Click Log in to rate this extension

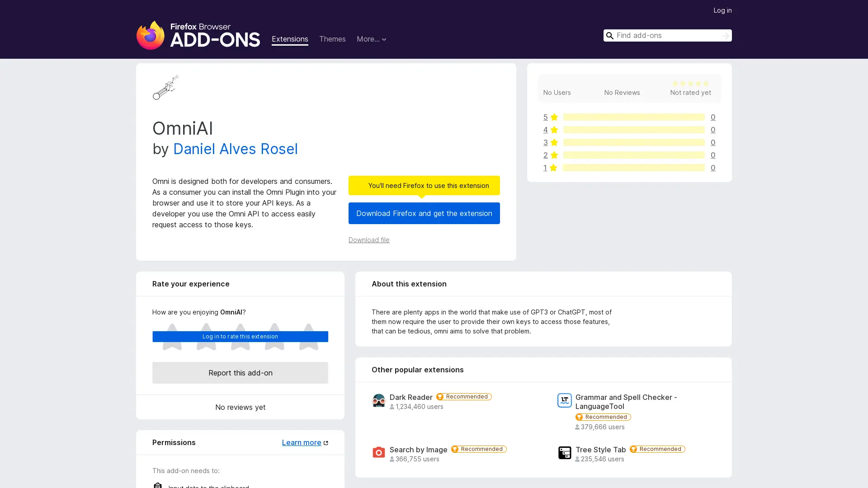tap(240, 336)
